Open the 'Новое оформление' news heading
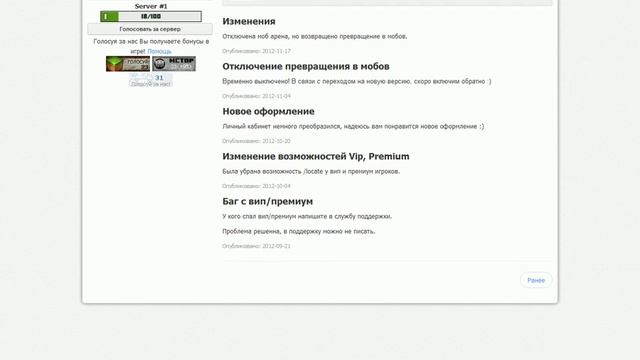Screen dimensions: 640x360 [268, 111]
